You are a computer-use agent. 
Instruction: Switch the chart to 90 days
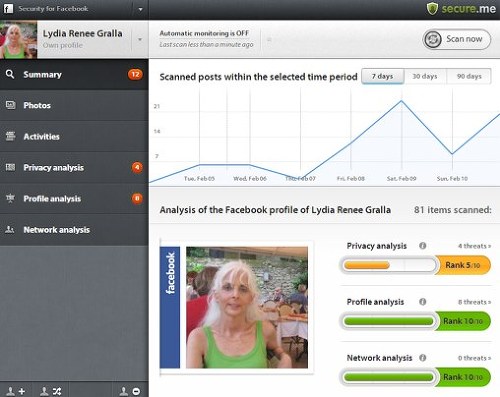tap(469, 76)
